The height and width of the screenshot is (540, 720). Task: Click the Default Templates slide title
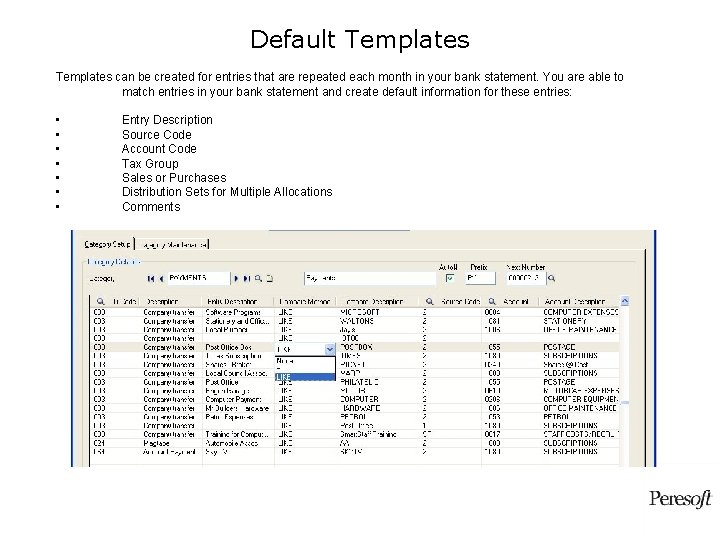(360, 39)
